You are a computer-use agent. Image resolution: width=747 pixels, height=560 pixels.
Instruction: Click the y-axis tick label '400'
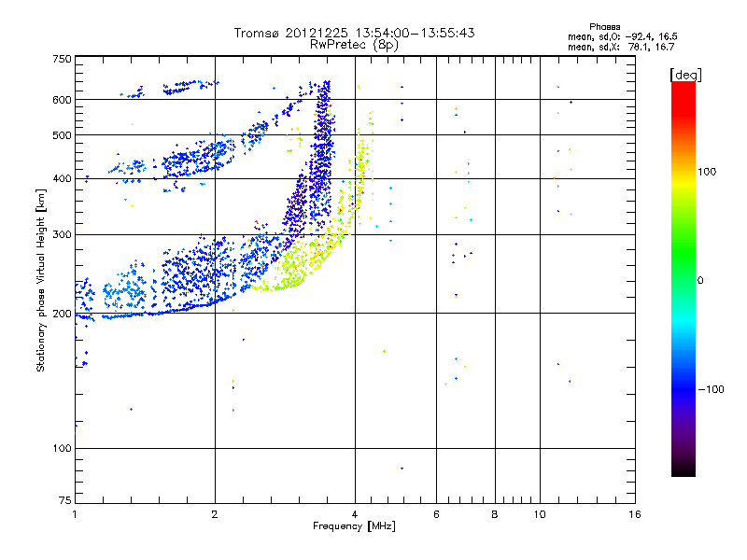tap(63, 179)
